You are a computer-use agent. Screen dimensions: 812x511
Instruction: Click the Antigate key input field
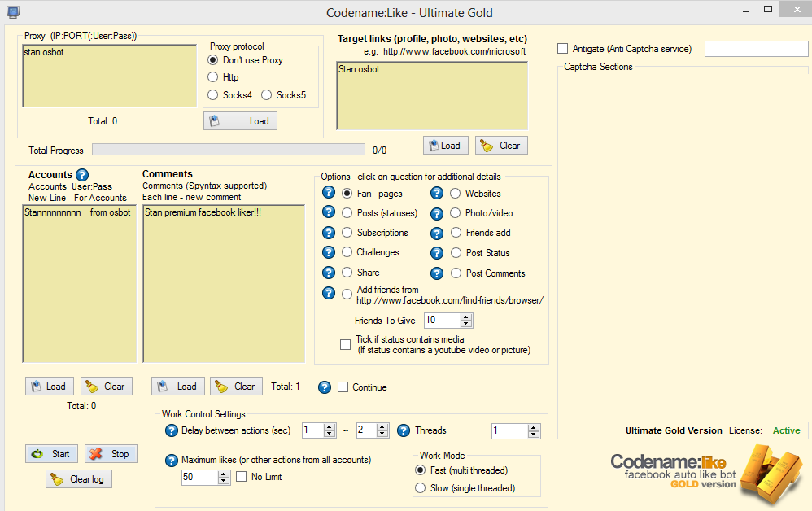point(757,49)
